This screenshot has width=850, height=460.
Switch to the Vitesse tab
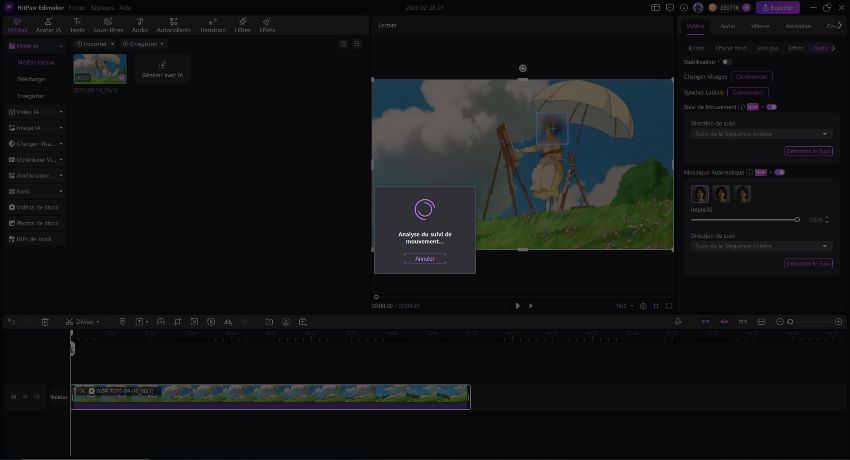760,26
